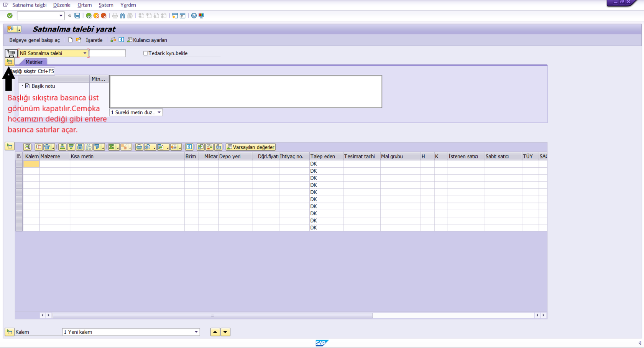Screen dimensions: 644x348
Task: Click the Print icon in standard toolbar
Action: click(115, 16)
